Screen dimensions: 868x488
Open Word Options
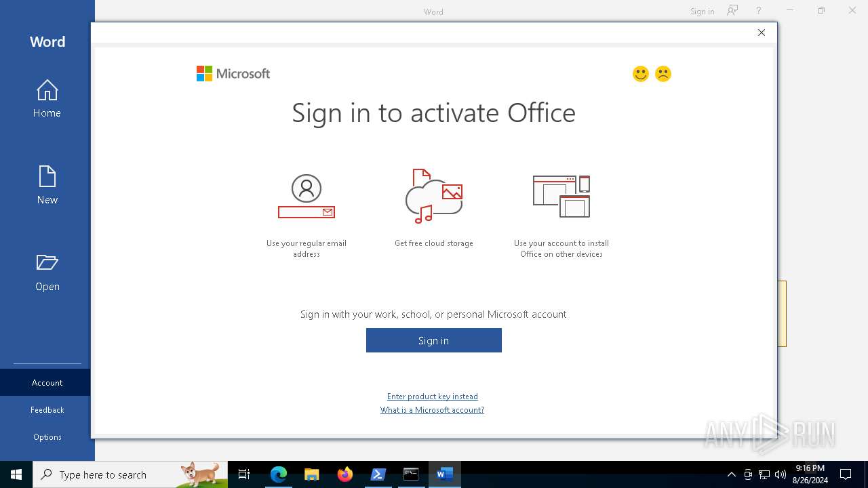pyautogui.click(x=47, y=436)
